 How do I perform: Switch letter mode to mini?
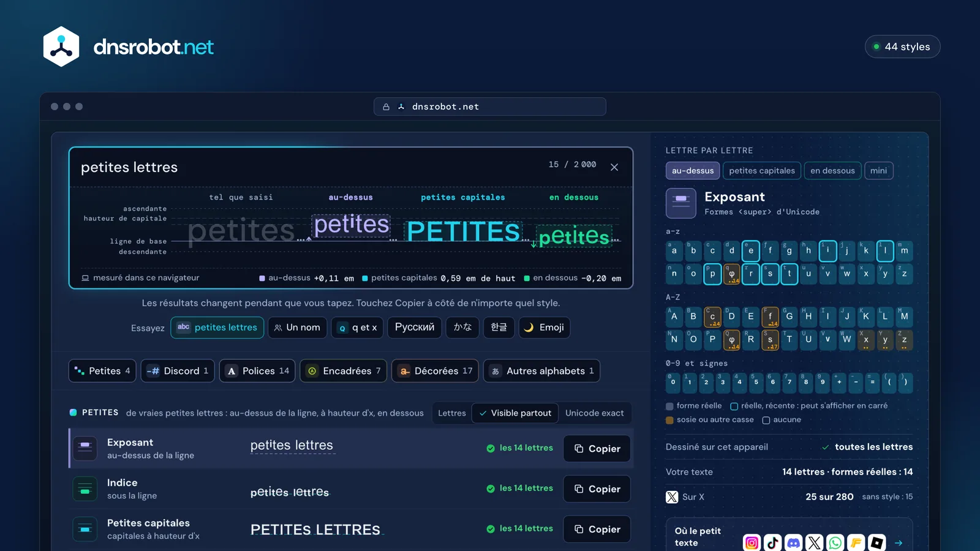(x=878, y=170)
